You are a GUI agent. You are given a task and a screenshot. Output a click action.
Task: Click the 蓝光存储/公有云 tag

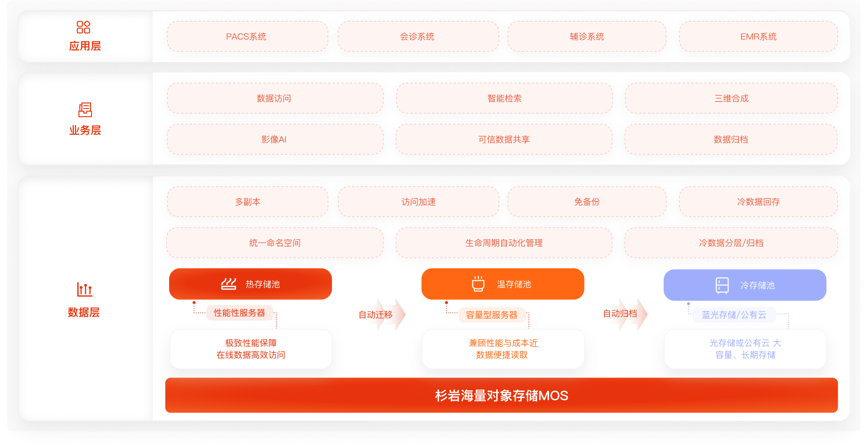coord(734,315)
